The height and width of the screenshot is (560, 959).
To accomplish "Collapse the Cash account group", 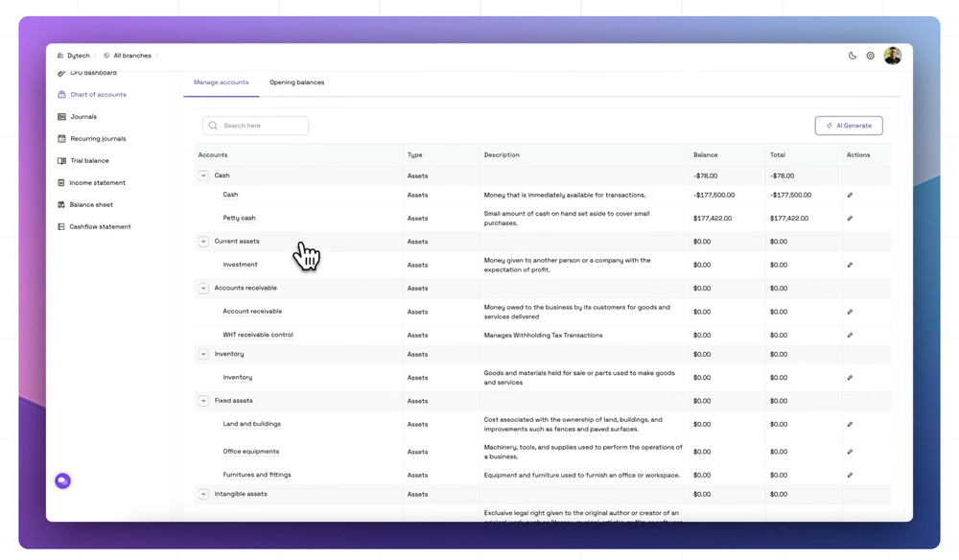I will tap(203, 175).
